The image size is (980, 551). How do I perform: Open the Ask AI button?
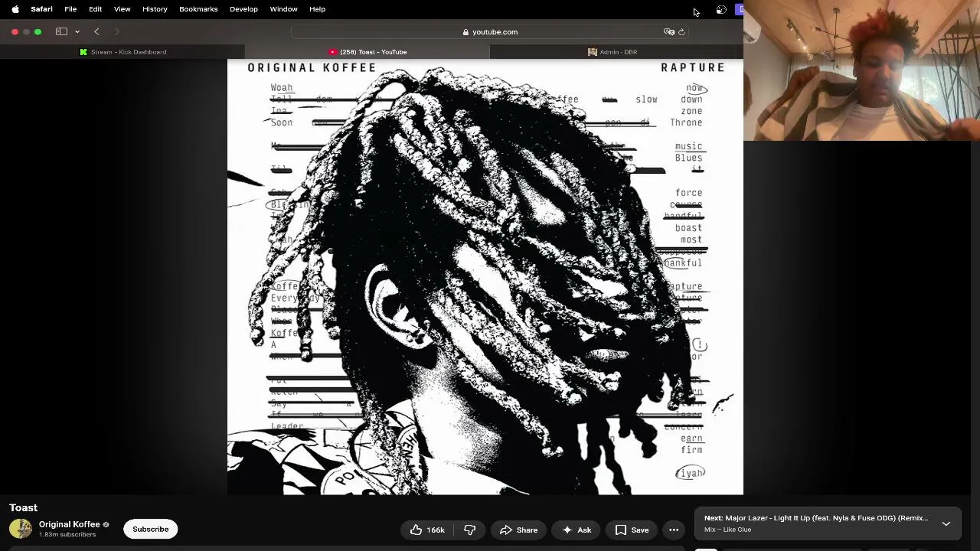[577, 530]
